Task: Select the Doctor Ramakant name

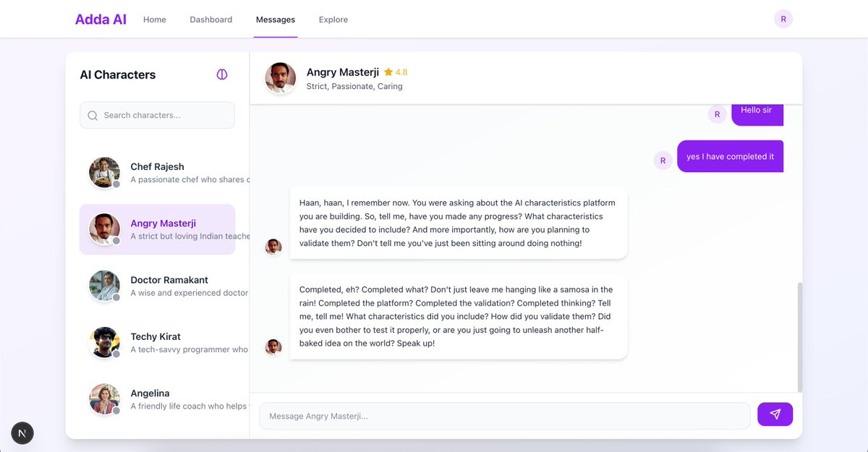Action: [x=169, y=280]
